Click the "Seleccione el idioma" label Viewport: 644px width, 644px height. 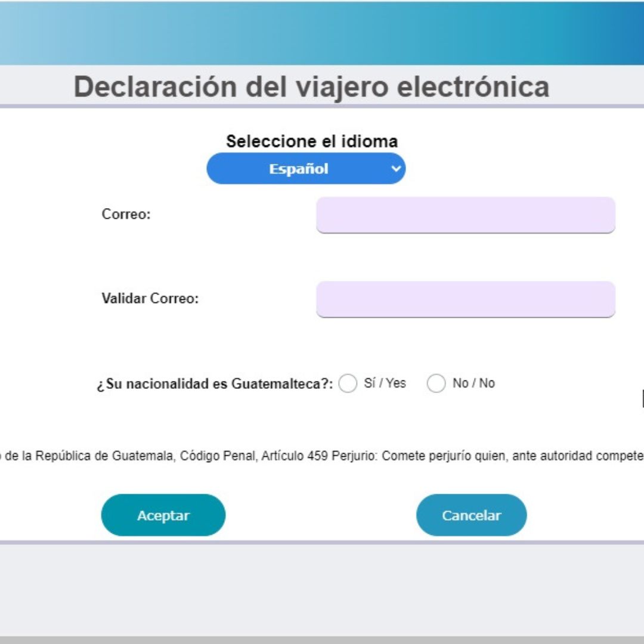[x=311, y=141]
